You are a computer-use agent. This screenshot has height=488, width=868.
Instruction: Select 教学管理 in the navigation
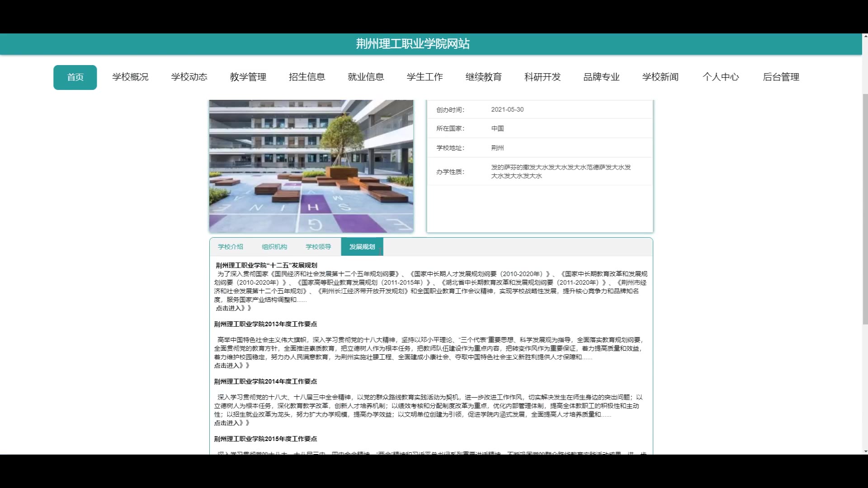click(248, 77)
